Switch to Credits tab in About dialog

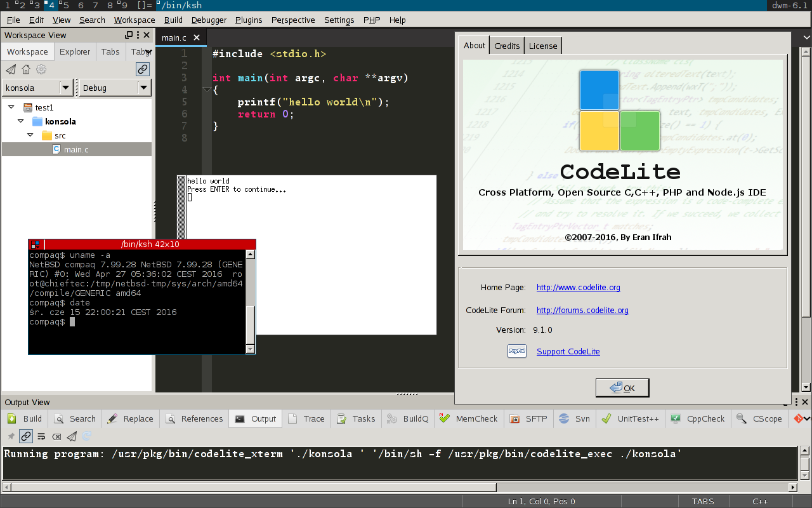tap(507, 46)
